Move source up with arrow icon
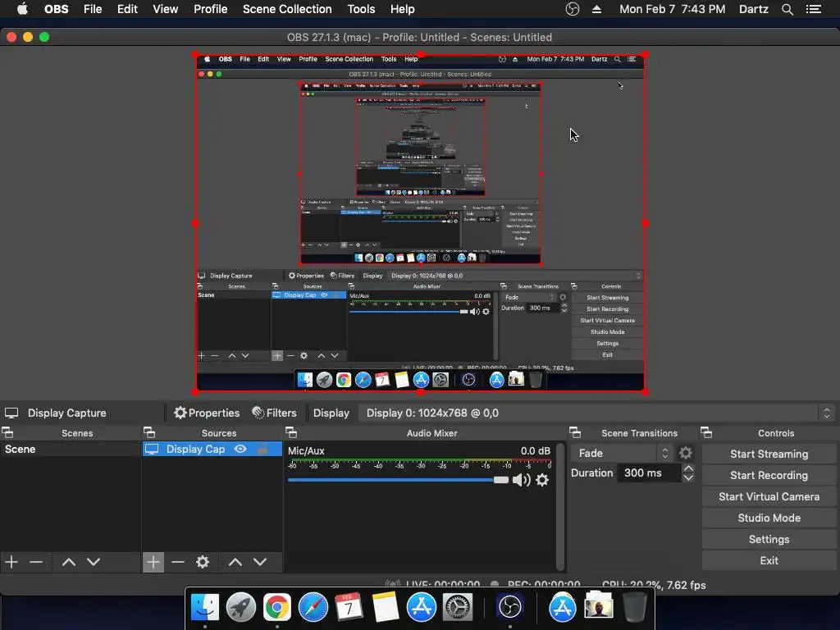The width and height of the screenshot is (840, 630). (235, 562)
